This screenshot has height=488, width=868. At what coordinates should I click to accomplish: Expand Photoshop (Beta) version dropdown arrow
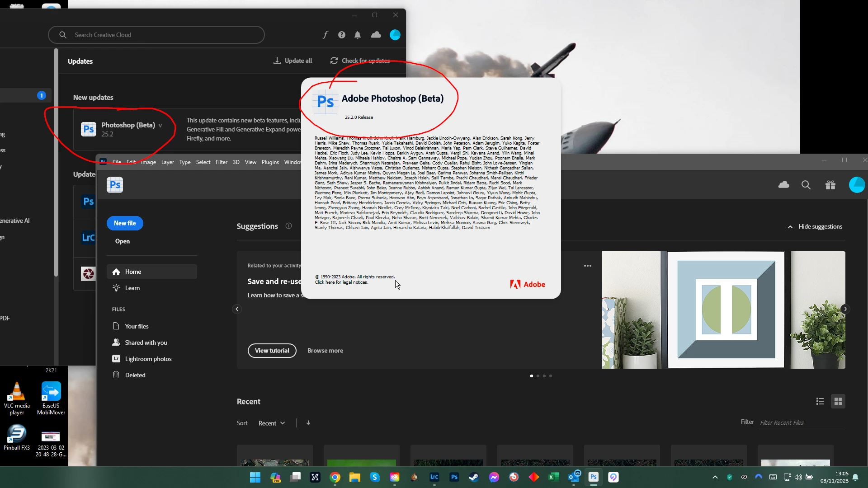[x=160, y=126]
